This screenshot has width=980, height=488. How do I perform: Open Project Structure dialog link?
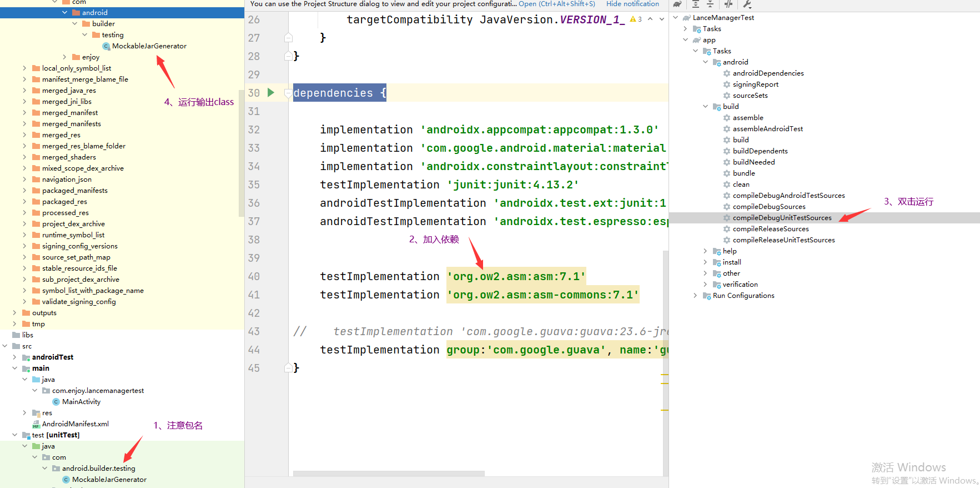click(556, 4)
